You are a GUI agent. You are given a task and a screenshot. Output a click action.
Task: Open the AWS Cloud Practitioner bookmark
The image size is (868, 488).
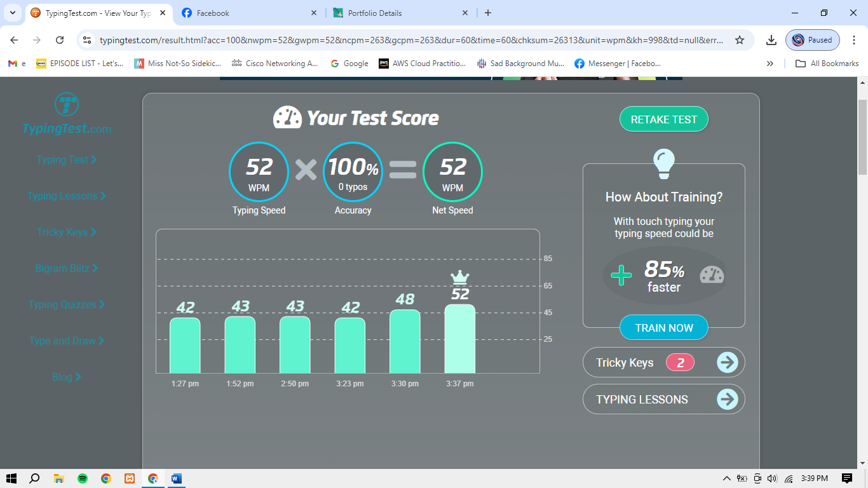(423, 64)
